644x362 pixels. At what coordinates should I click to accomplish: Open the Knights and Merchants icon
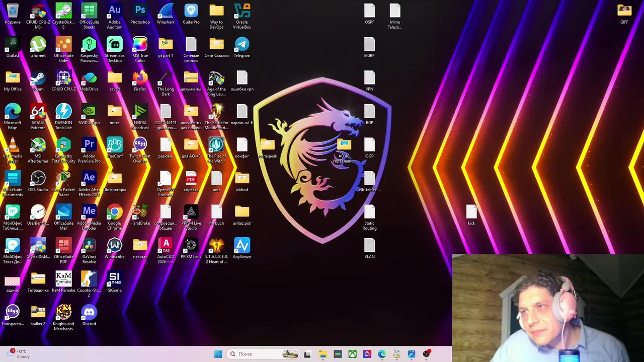coord(63,318)
